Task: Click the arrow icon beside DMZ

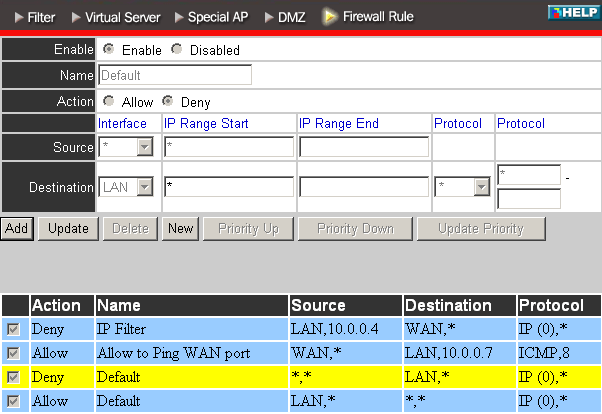Action: pos(269,17)
